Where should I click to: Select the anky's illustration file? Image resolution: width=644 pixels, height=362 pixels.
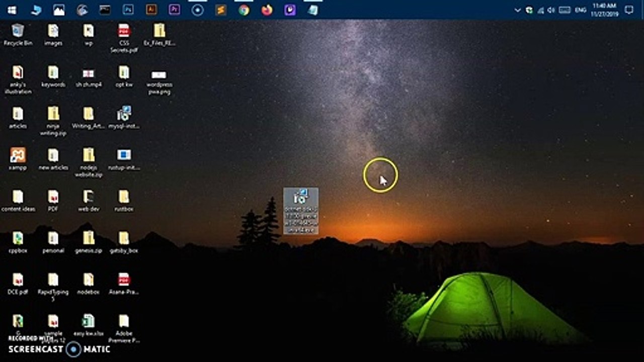[18, 80]
